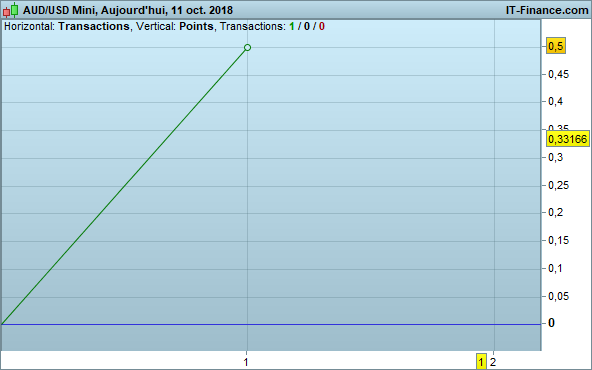Click the blue zero baseline line
592x370 pixels.
(x=271, y=324)
